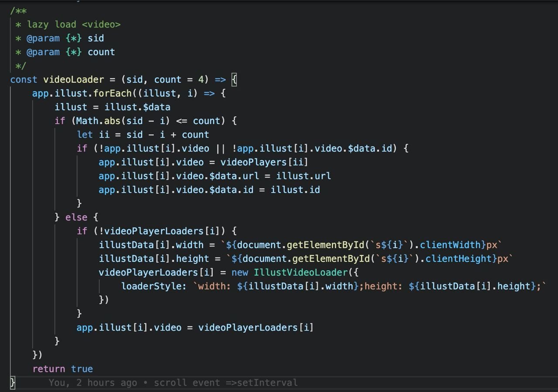Click 'IllustVideoLoader' class name
Viewport: 558px width, 392px height.
point(301,273)
